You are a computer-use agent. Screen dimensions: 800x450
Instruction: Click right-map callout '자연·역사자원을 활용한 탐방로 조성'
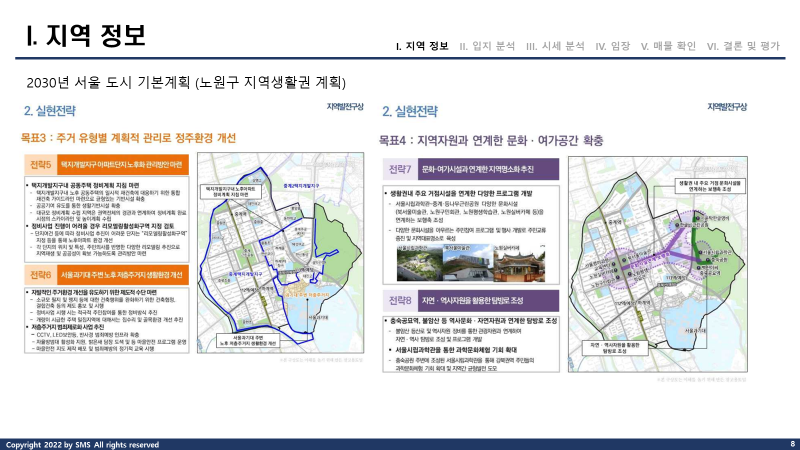click(x=615, y=348)
